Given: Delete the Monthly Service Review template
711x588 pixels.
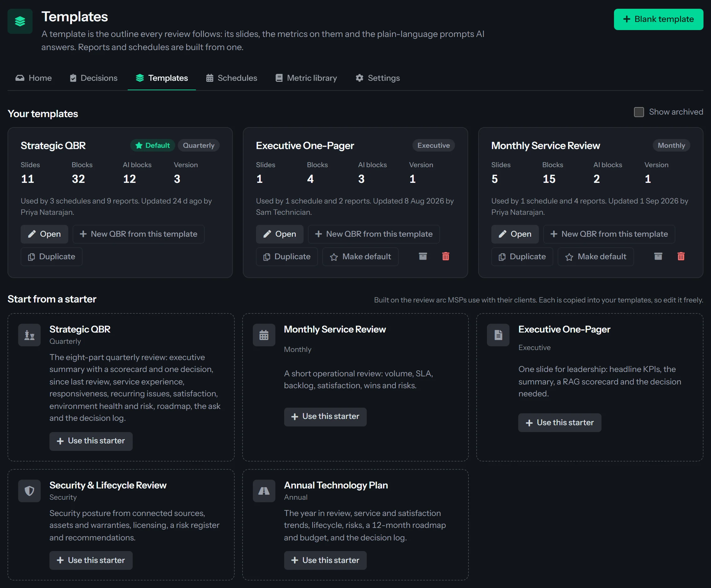Looking at the screenshot, I should 681,256.
